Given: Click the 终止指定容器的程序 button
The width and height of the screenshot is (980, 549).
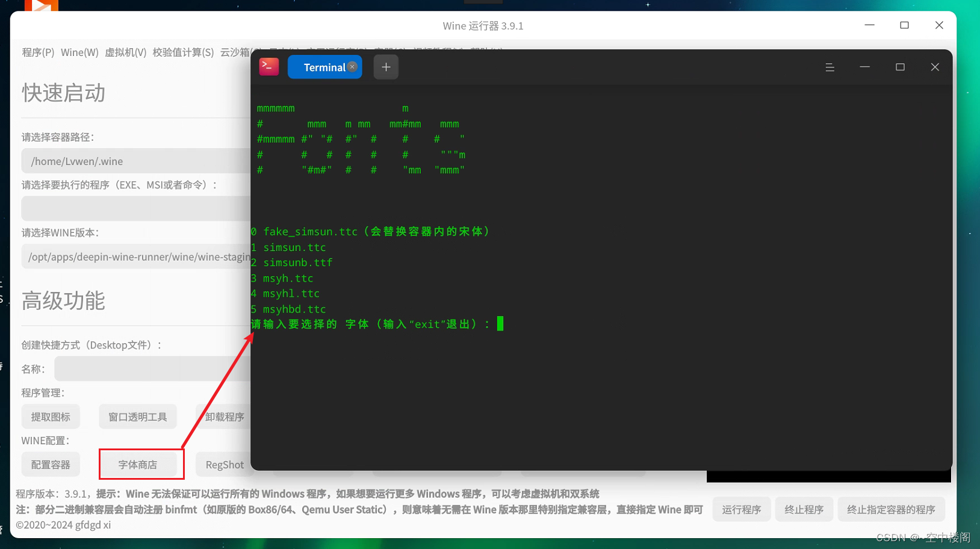Looking at the screenshot, I should pyautogui.click(x=891, y=509).
